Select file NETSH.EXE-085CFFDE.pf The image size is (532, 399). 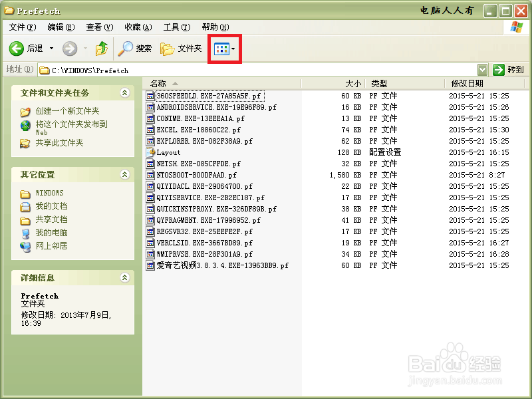click(198, 164)
